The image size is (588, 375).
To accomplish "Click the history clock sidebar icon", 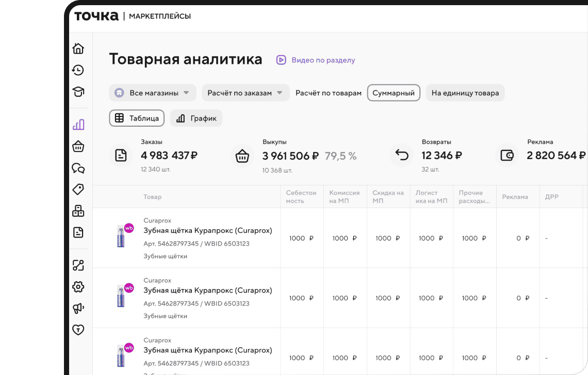I will [78, 70].
